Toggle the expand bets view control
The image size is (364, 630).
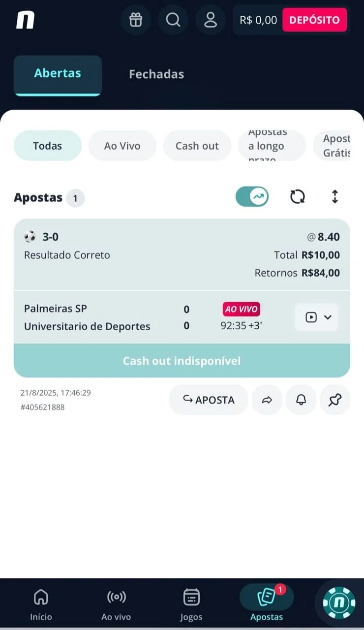335,196
